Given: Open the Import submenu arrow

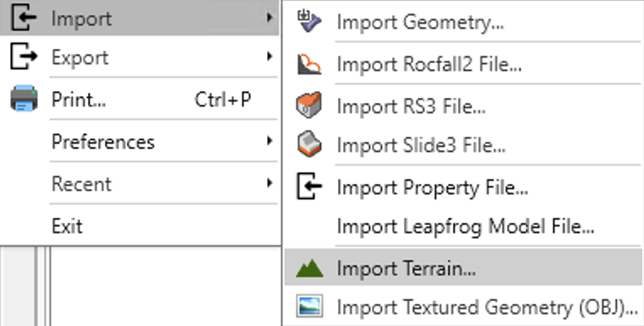Looking at the screenshot, I should pyautogui.click(x=270, y=18).
